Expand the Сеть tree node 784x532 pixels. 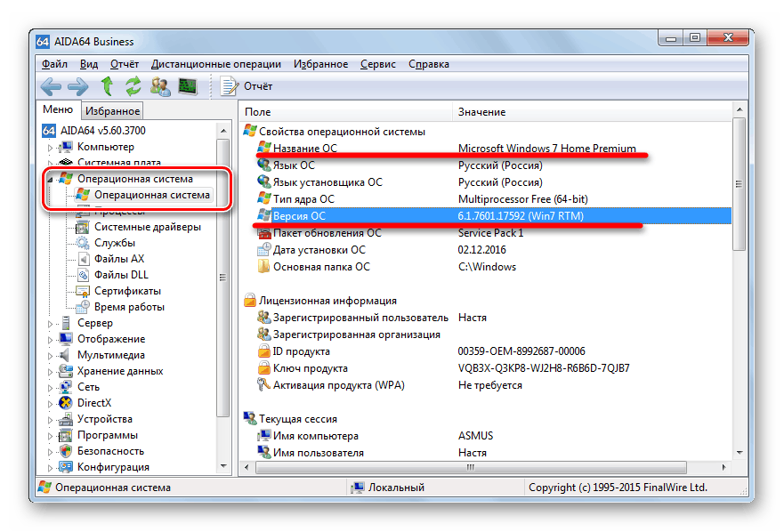(50, 388)
